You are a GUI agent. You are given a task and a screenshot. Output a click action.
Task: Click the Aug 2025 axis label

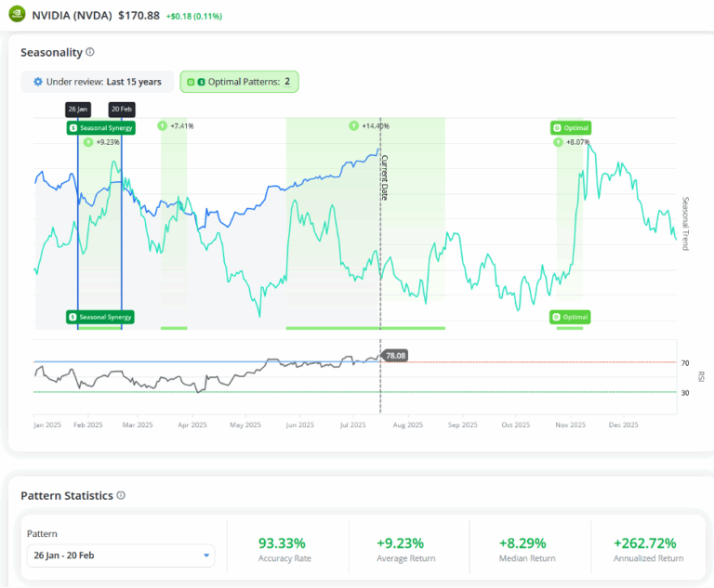click(408, 425)
